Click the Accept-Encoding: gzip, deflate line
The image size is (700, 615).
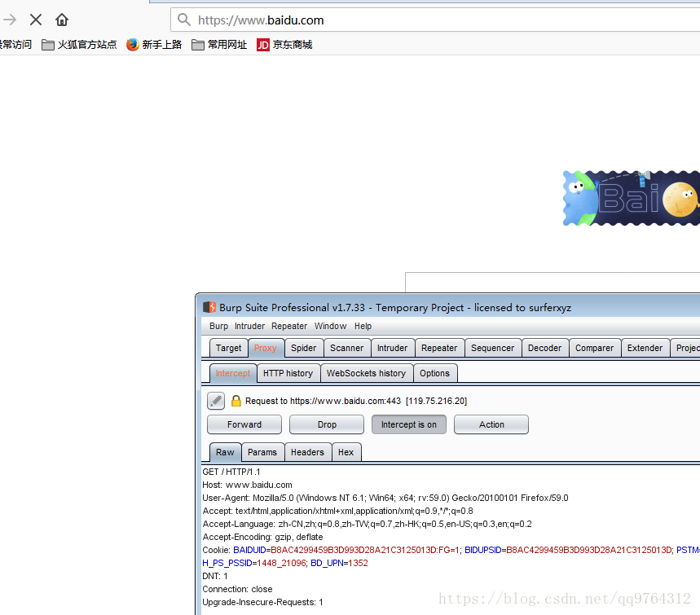click(x=262, y=537)
